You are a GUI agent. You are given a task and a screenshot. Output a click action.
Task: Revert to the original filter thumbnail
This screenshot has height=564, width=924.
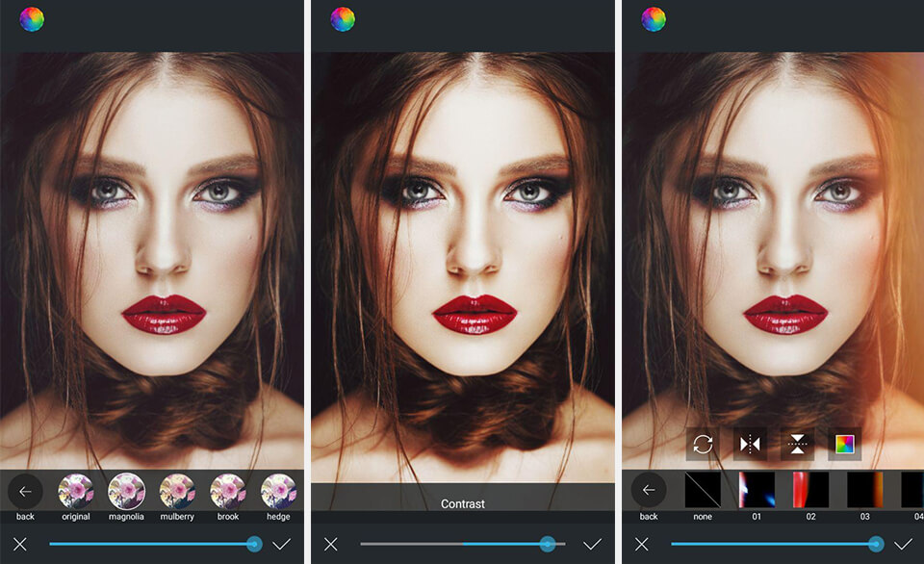pos(76,491)
